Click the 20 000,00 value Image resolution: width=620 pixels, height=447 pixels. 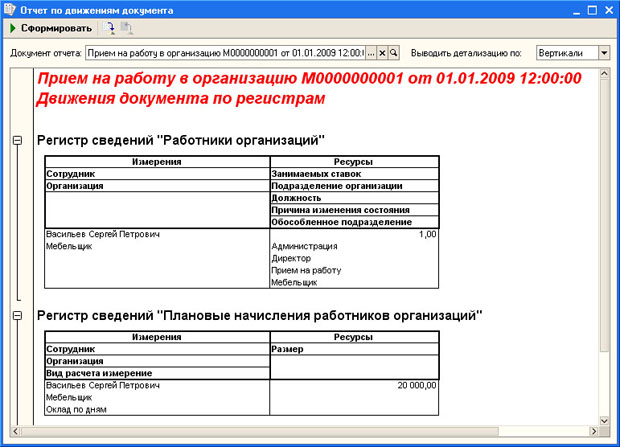[417, 385]
